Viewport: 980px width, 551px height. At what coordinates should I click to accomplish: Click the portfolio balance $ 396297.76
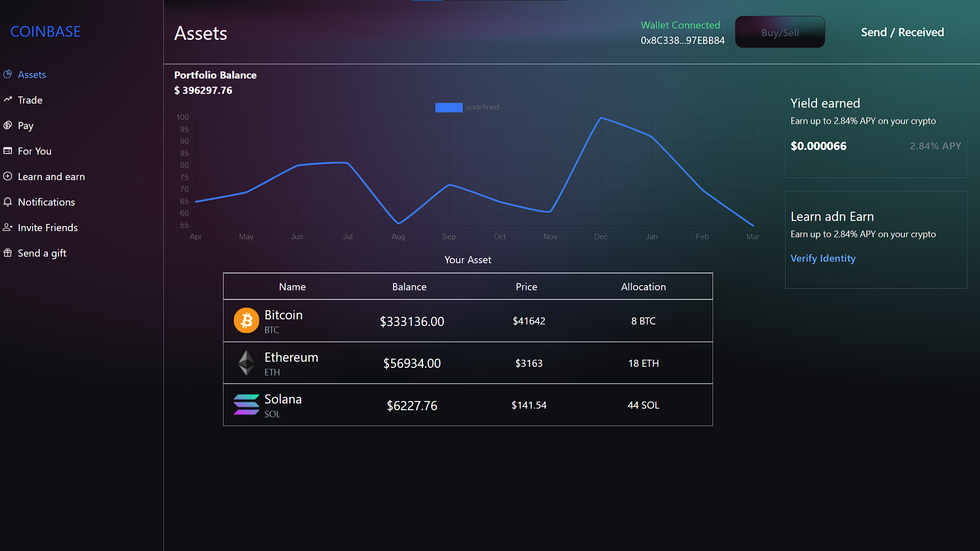click(203, 90)
